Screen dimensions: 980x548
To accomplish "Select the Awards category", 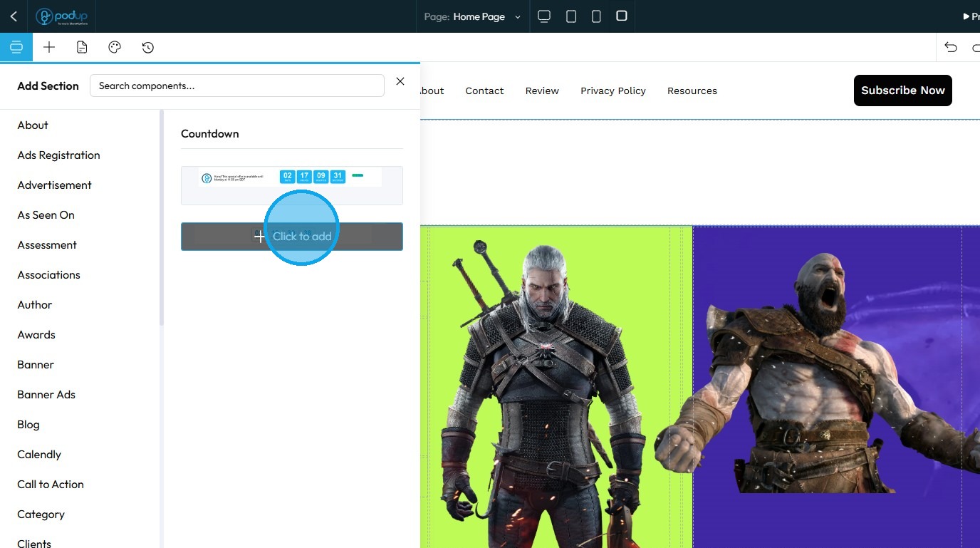I will (x=36, y=334).
